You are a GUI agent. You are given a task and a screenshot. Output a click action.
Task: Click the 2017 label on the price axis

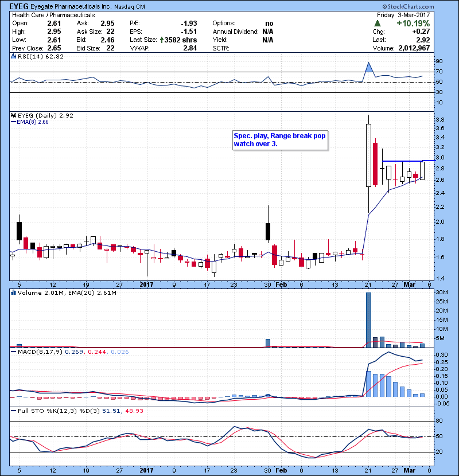coord(147,284)
